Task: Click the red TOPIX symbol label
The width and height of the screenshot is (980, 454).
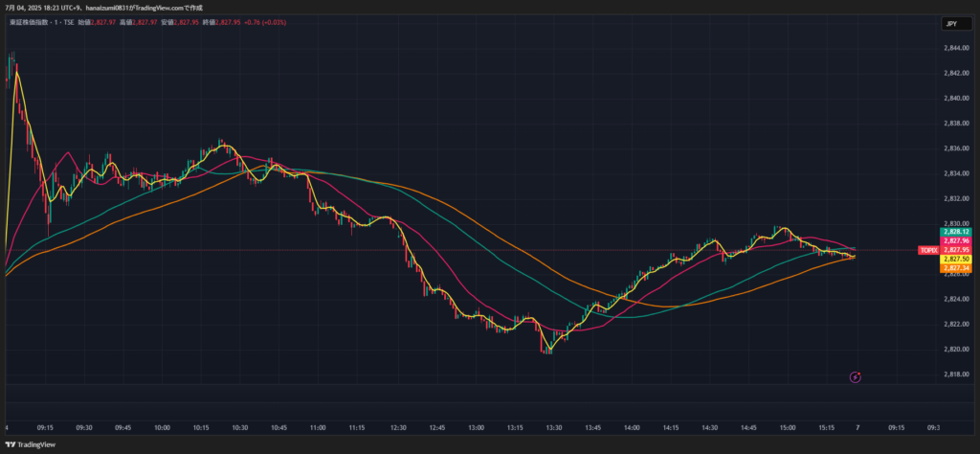Action: 928,250
